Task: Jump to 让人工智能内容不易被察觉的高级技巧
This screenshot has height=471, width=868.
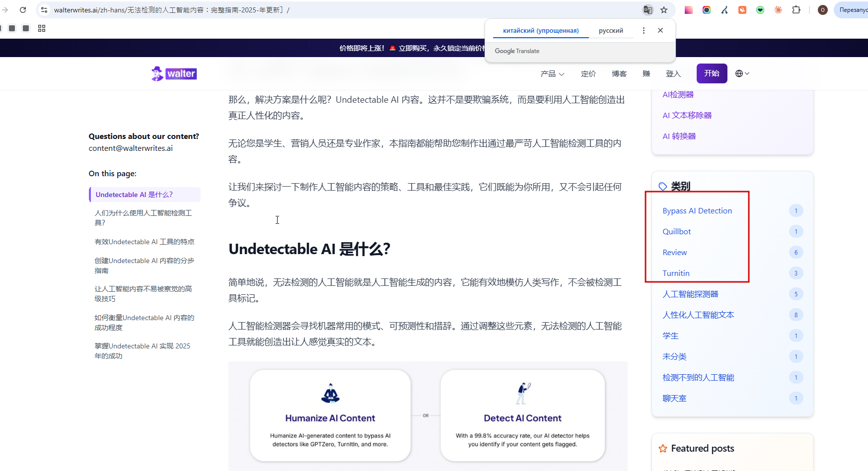Action: 144,294
